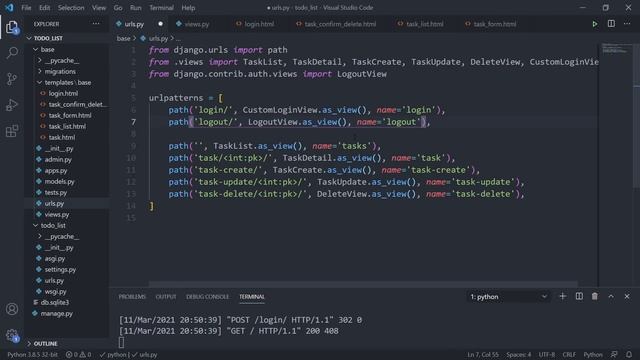Split the terminal pane
Viewport: 640px width, 360px height.
(x=579, y=296)
